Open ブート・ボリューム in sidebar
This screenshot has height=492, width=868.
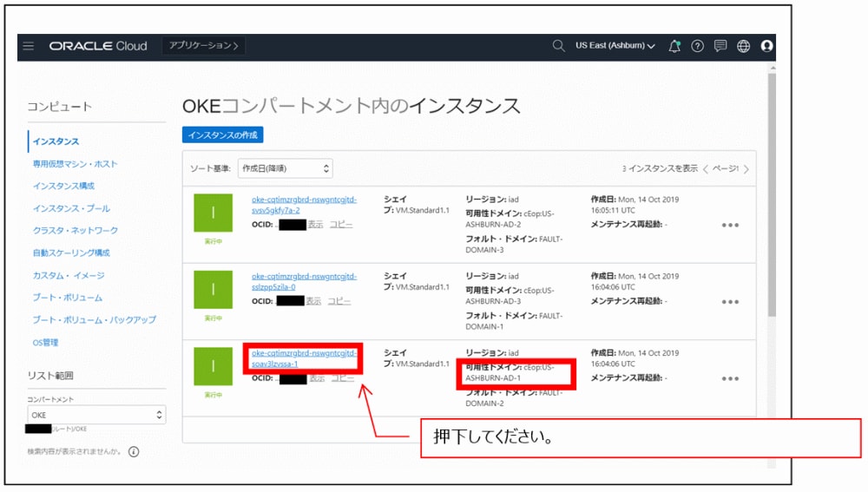[x=67, y=298]
